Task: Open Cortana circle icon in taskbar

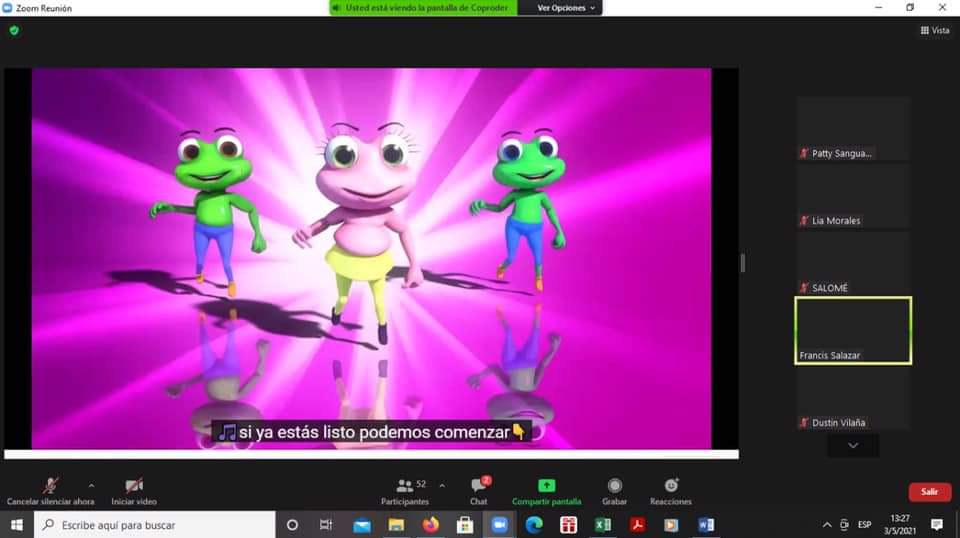Action: click(292, 525)
